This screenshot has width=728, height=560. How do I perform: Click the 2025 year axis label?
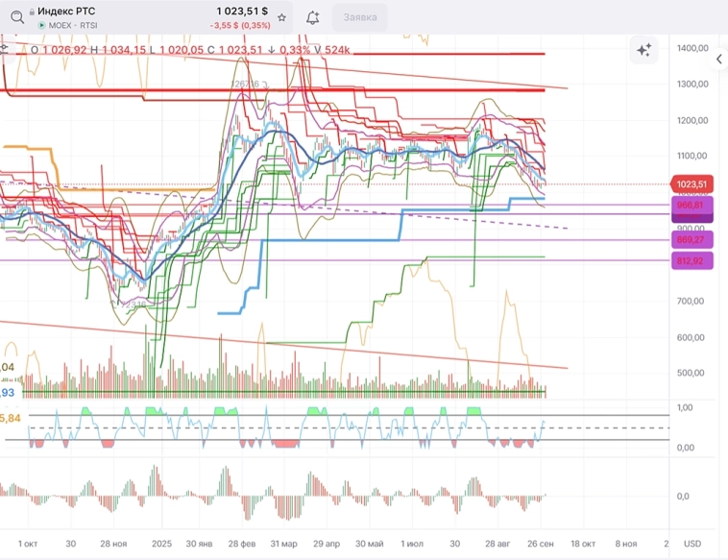(161, 544)
